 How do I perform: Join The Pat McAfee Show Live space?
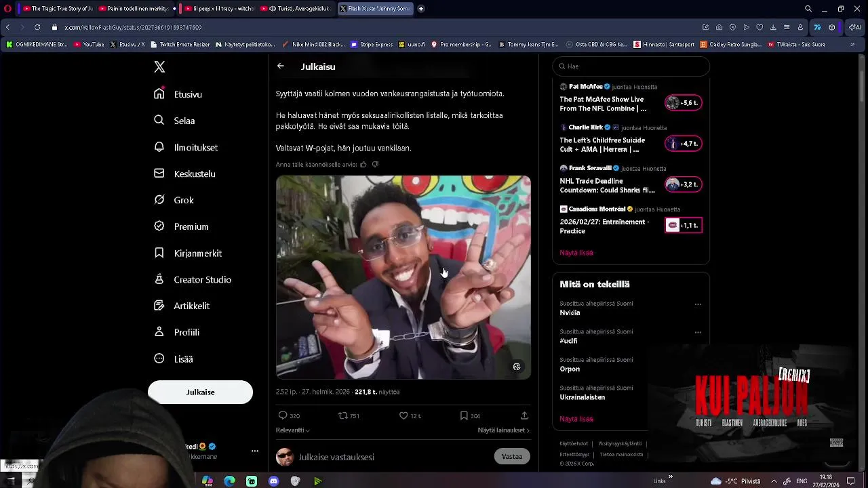[x=631, y=99]
